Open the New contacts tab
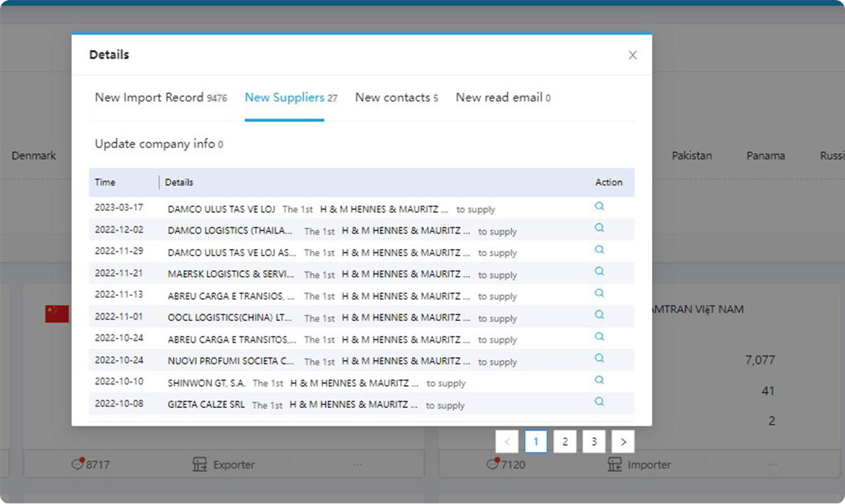This screenshot has height=504, width=845. point(397,98)
